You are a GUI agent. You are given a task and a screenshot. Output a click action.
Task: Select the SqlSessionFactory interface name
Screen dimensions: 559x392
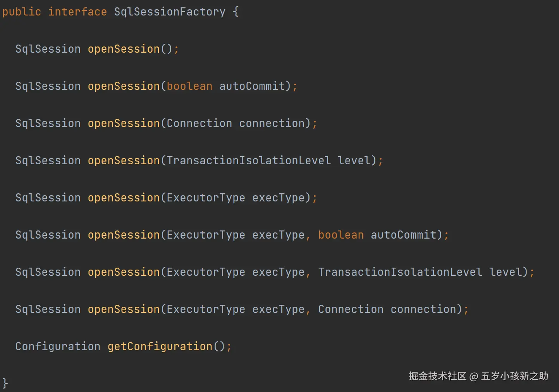pos(170,12)
